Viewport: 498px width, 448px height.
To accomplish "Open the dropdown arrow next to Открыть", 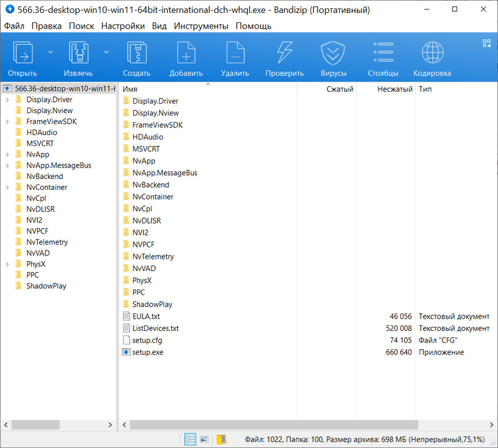I will pyautogui.click(x=50, y=52).
